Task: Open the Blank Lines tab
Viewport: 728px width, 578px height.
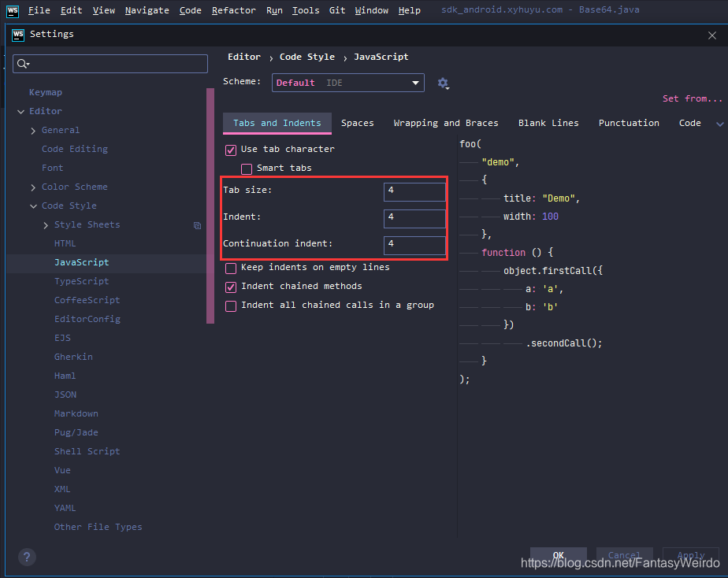Action: [x=548, y=123]
